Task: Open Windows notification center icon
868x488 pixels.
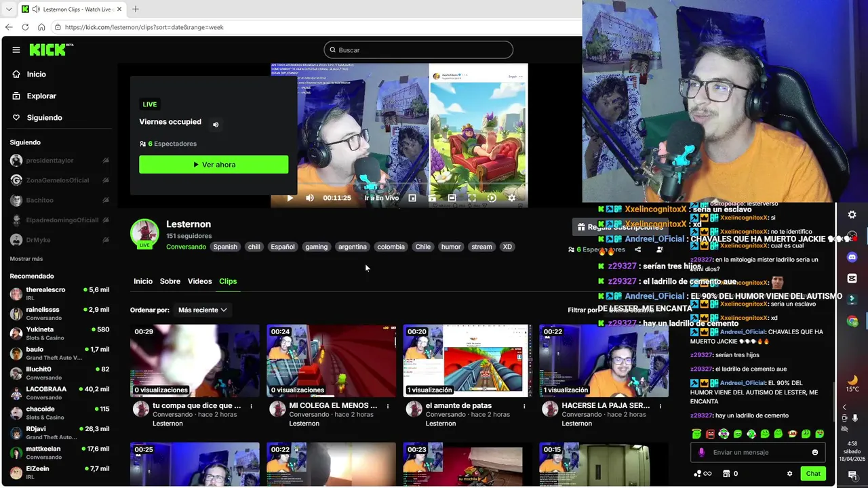Action: coord(852,476)
